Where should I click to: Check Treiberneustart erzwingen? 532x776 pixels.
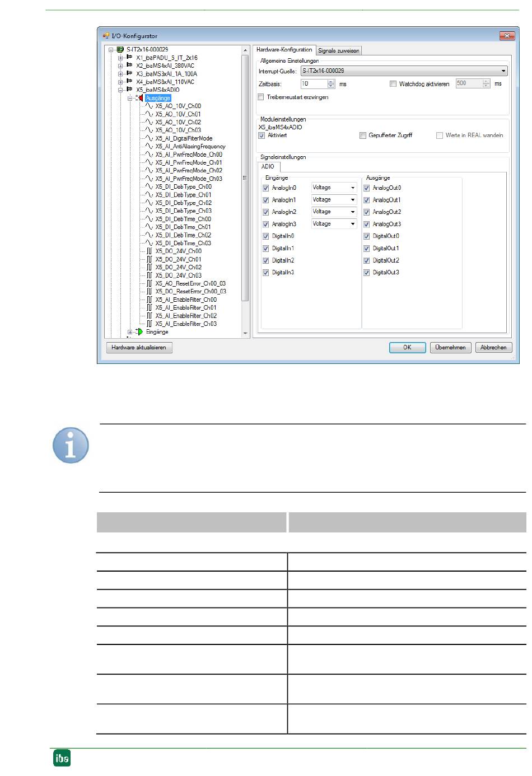(x=261, y=97)
